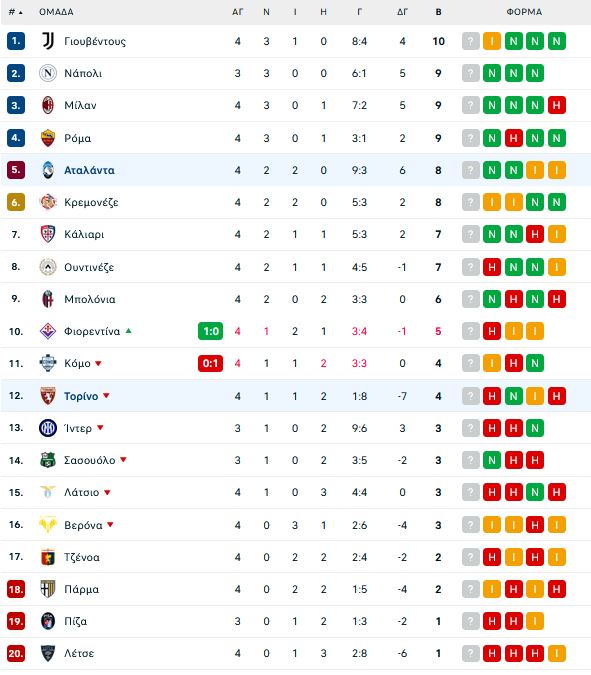Click Fiorentina's green 1:0 live score badge
591x675 pixels.
210,331
